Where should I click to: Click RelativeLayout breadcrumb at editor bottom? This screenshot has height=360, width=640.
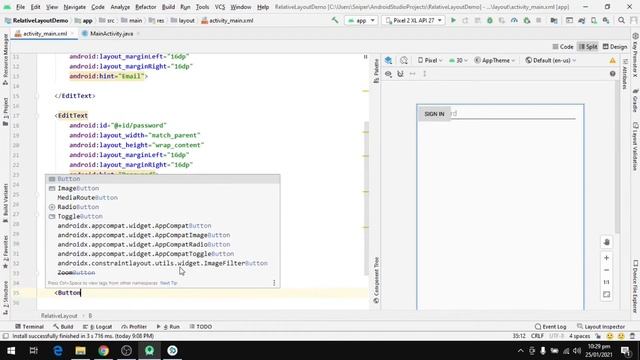point(59,316)
